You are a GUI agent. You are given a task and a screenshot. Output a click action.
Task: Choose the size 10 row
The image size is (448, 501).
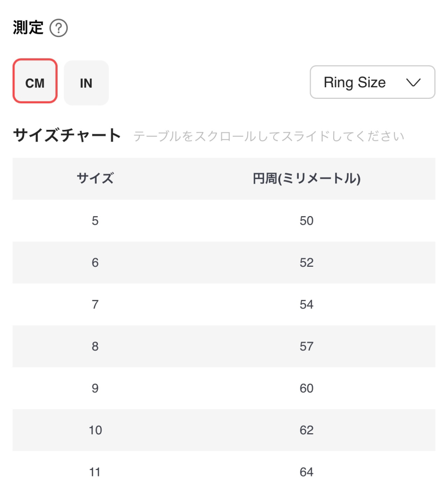(x=224, y=430)
